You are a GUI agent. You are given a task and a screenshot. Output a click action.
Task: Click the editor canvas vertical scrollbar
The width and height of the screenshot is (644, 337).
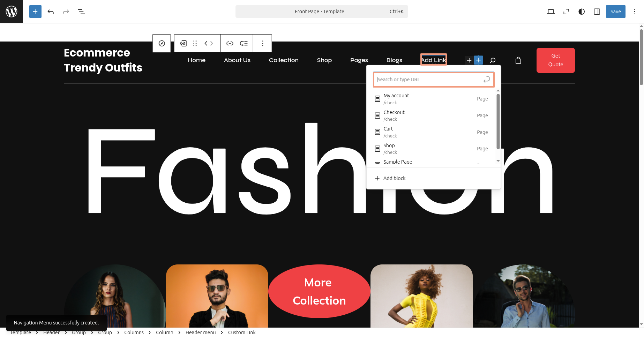tap(641, 57)
